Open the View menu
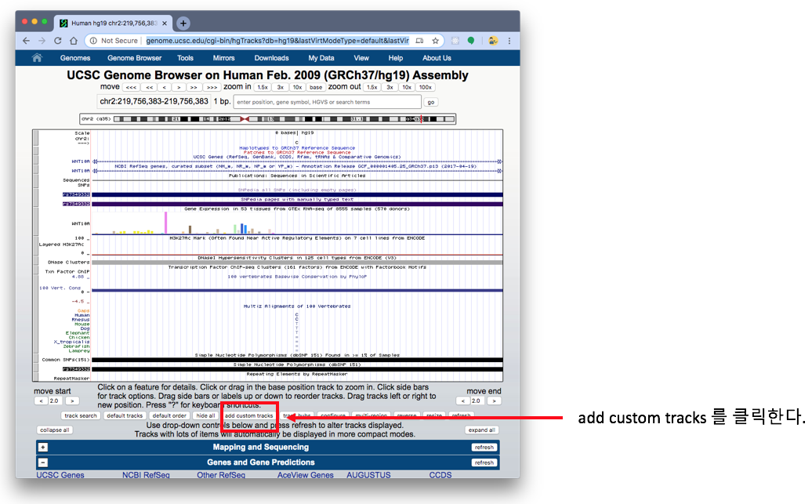Screen dimensions: 812x504 [x=361, y=58]
